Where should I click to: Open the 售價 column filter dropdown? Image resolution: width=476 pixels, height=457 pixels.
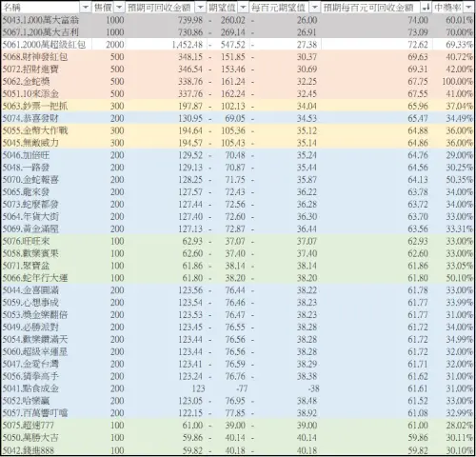point(119,8)
